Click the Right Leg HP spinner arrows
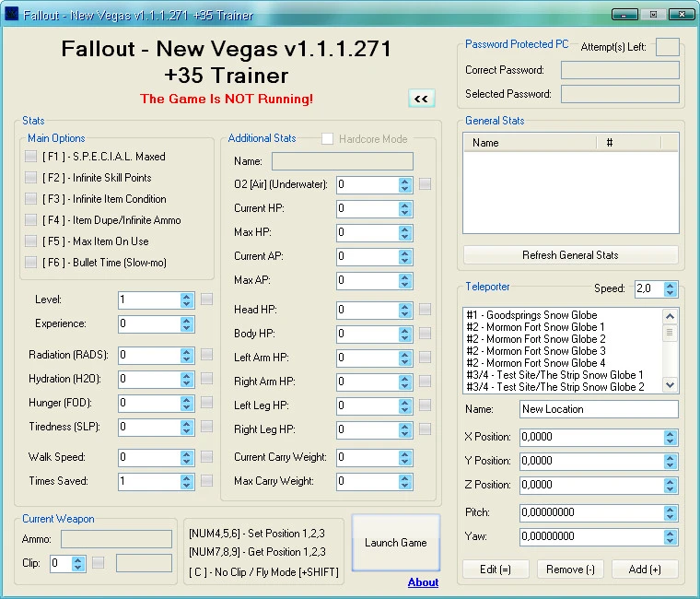700x599 pixels. tap(405, 430)
